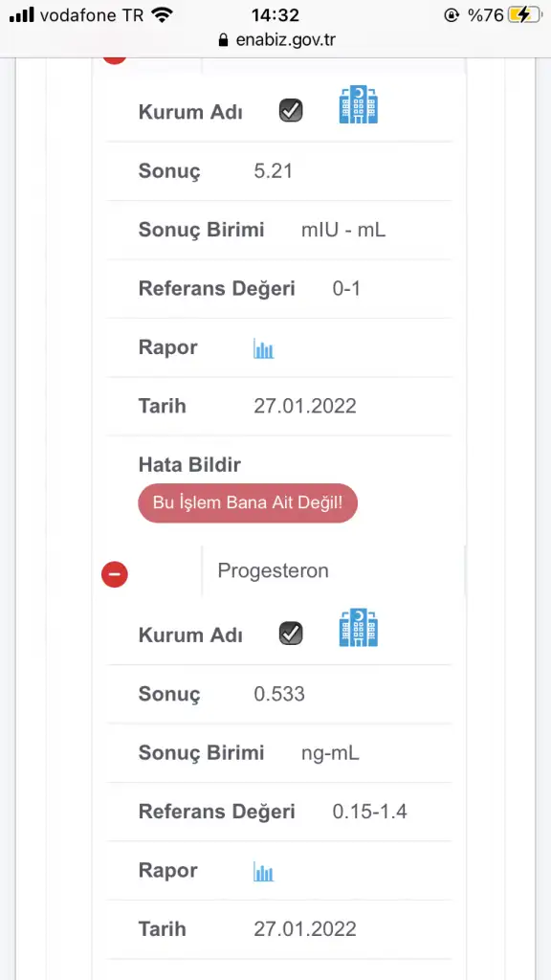Tap the lock icon beside enabiz.gov.tr

[223, 40]
